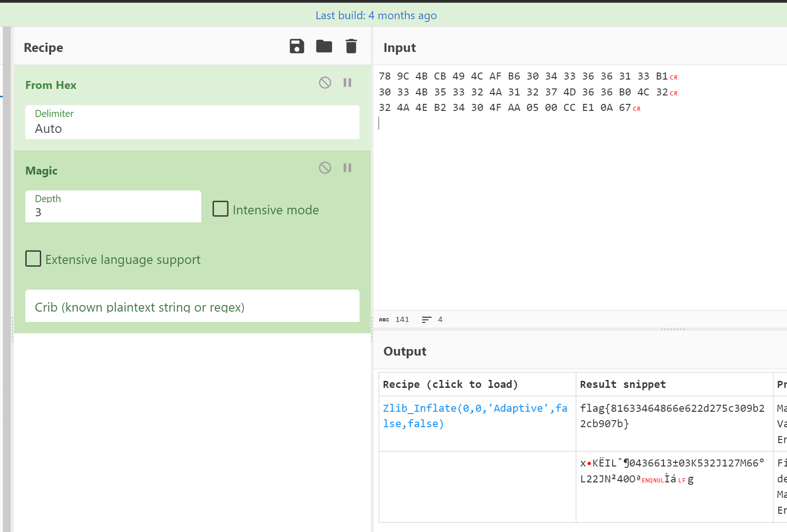Click the Recipe panel title
This screenshot has height=532, width=787.
pyautogui.click(x=44, y=48)
